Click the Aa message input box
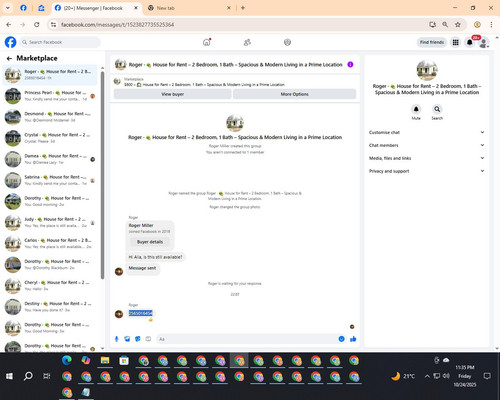The height and width of the screenshot is (400, 500). 247,339
